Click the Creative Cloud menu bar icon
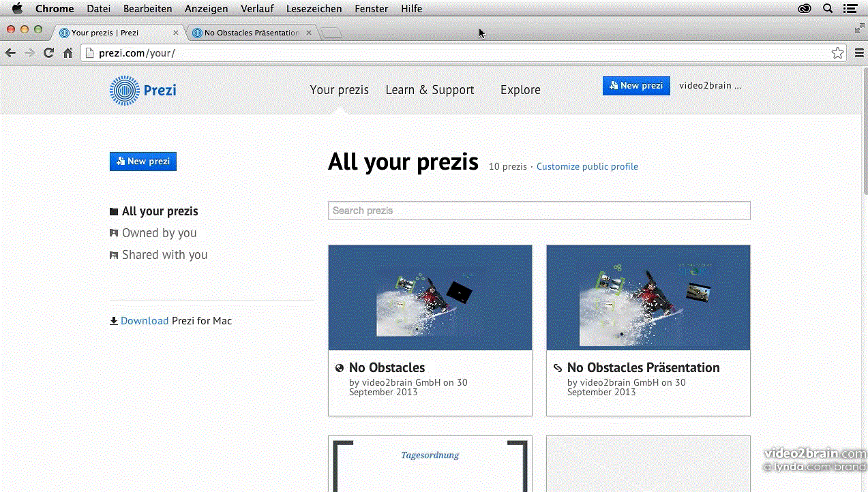 coord(805,9)
